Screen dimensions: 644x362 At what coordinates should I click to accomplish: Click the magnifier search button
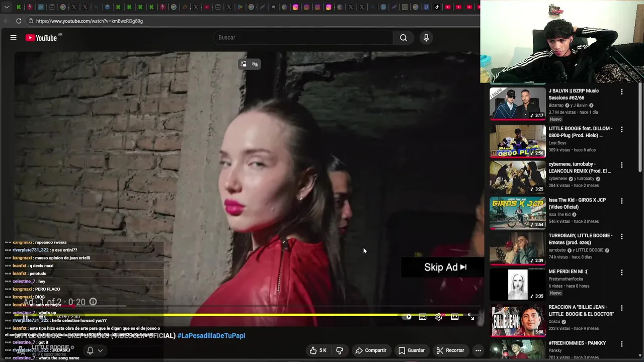pyautogui.click(x=403, y=38)
